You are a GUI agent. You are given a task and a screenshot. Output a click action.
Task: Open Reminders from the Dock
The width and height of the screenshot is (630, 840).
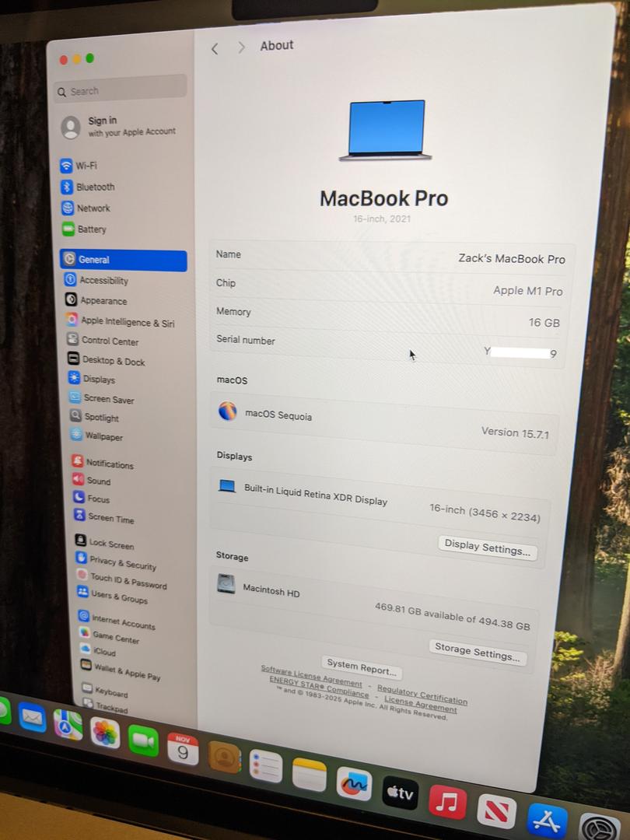(266, 766)
